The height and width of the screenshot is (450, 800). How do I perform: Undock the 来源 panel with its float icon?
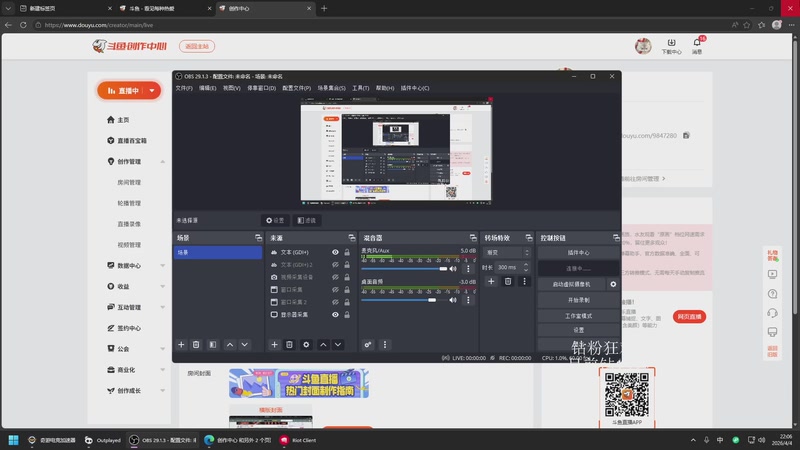click(x=352, y=238)
